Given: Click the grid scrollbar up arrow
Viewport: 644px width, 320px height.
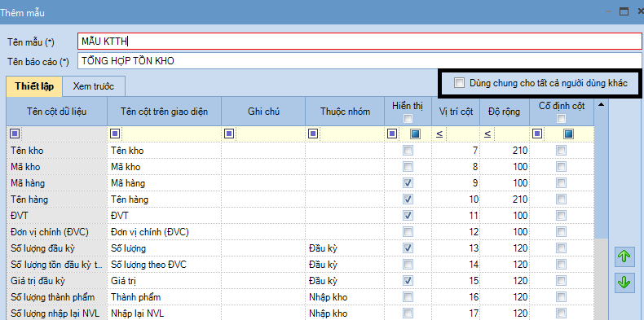Looking at the screenshot, I should tap(602, 104).
